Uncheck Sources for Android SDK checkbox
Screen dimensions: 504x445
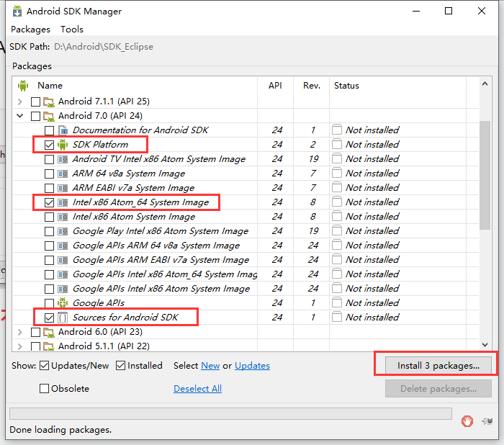[49, 318]
